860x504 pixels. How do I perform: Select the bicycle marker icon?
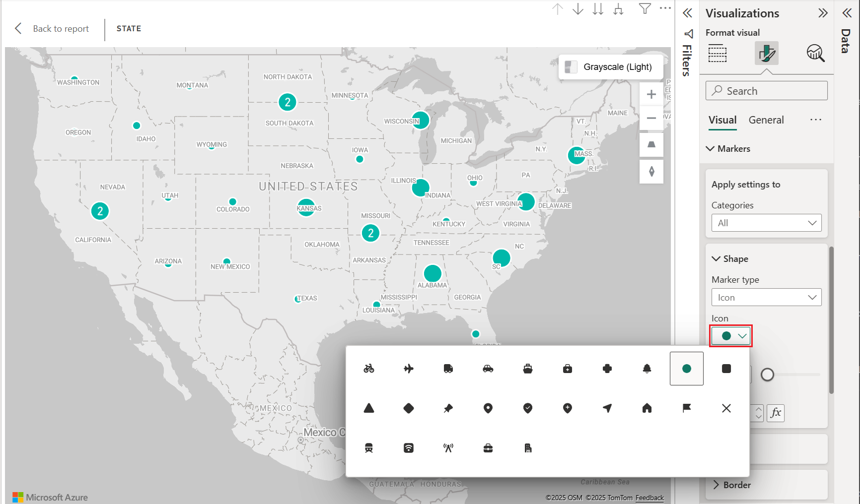(368, 369)
